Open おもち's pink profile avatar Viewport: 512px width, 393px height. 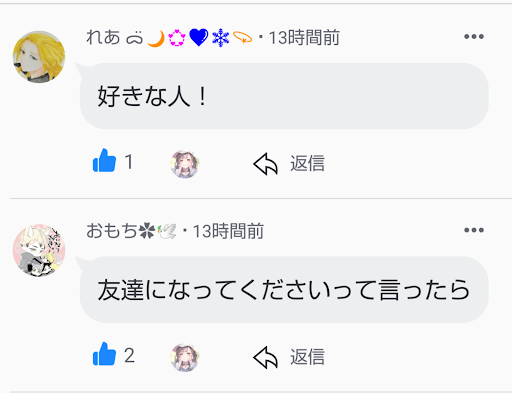pyautogui.click(x=39, y=250)
